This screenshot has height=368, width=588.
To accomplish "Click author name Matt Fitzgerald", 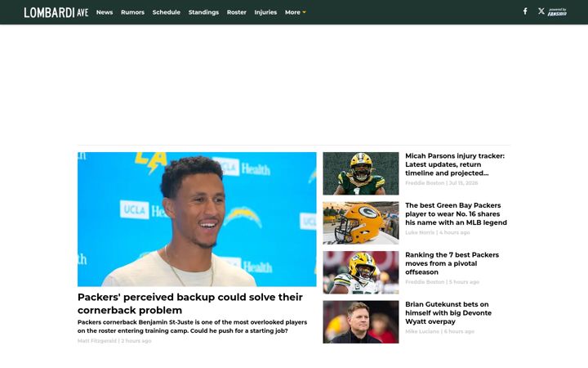I will (97, 341).
